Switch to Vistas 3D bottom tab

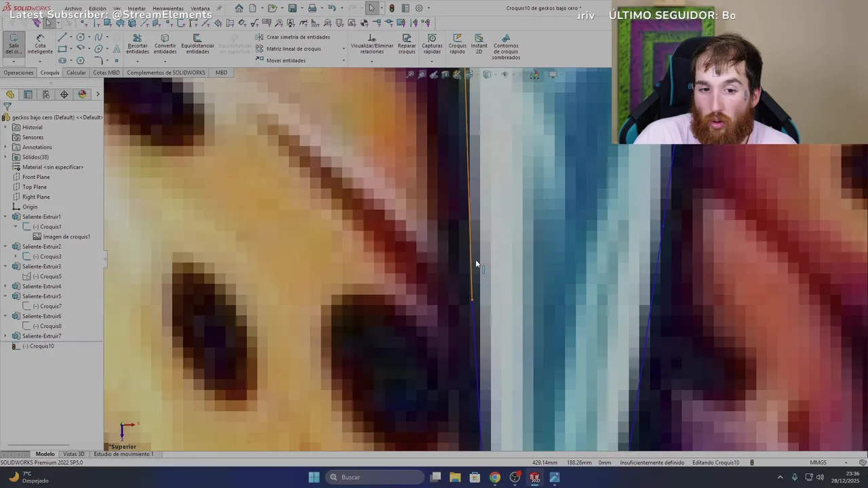[73, 454]
